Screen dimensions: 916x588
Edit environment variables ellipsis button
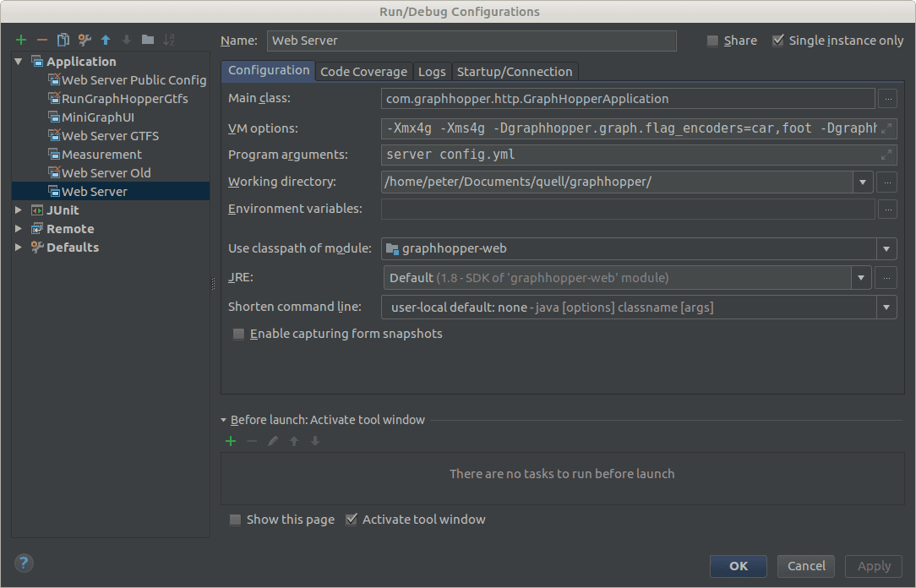click(887, 209)
